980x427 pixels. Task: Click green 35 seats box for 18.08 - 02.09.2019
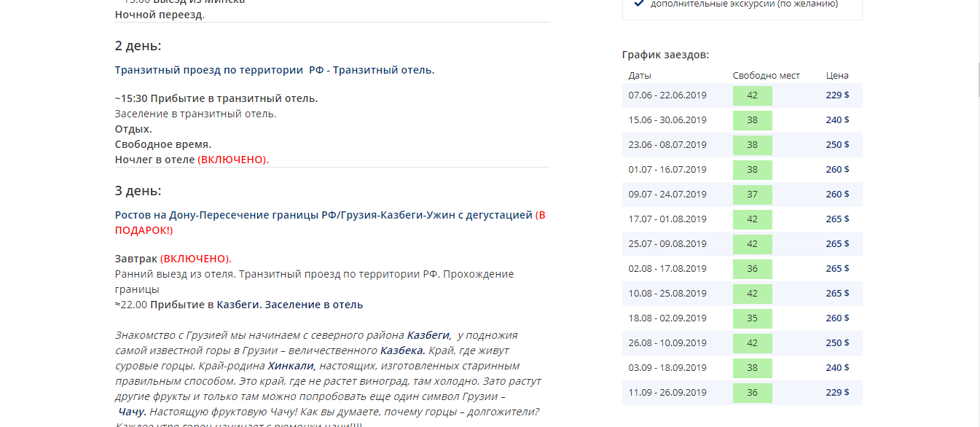pos(752,318)
